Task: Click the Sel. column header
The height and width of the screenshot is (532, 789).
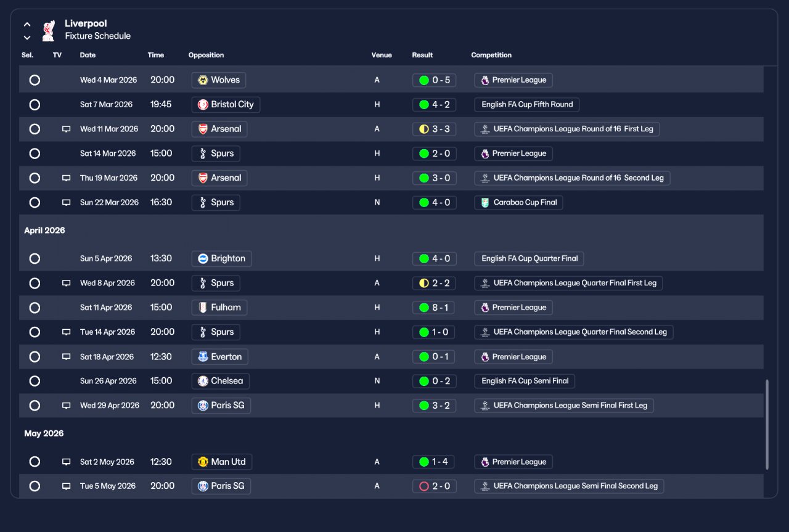Action: [27, 55]
